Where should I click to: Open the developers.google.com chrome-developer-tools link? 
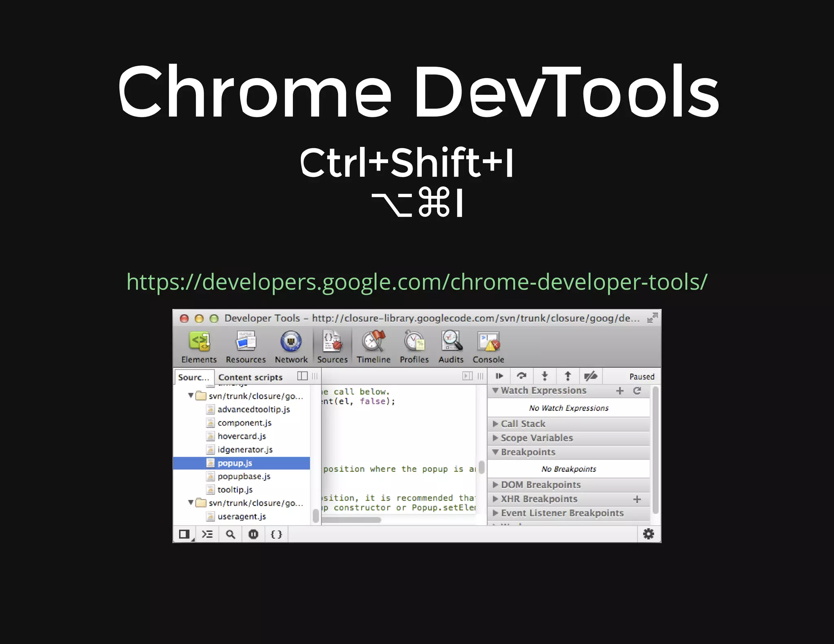coord(417,282)
